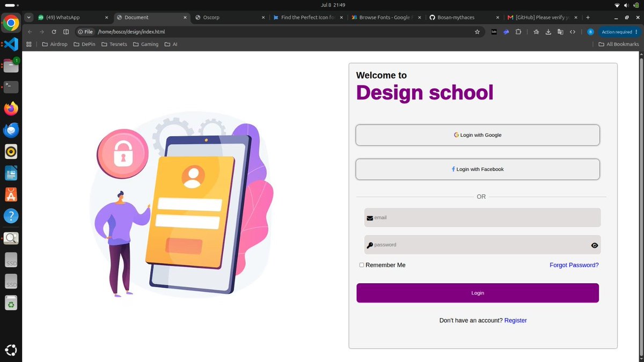
Task: Open the DePin bookmarks folder
Action: [84, 44]
